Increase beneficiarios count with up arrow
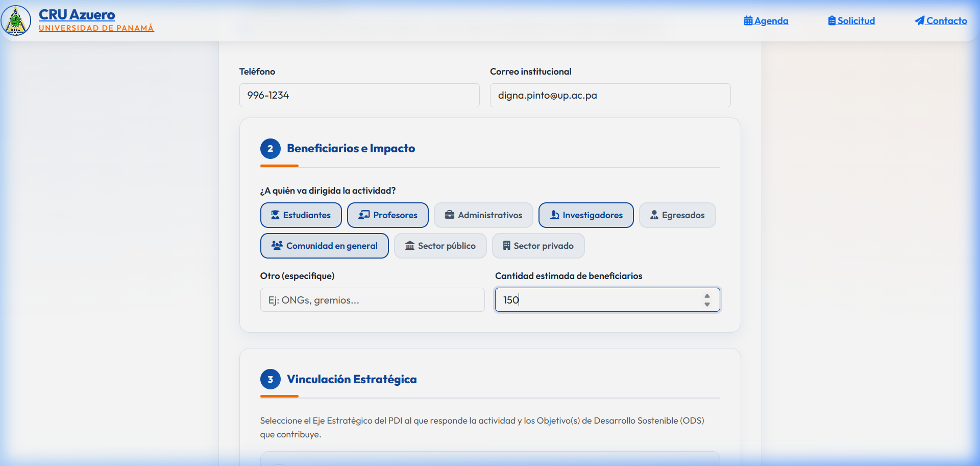 click(707, 296)
